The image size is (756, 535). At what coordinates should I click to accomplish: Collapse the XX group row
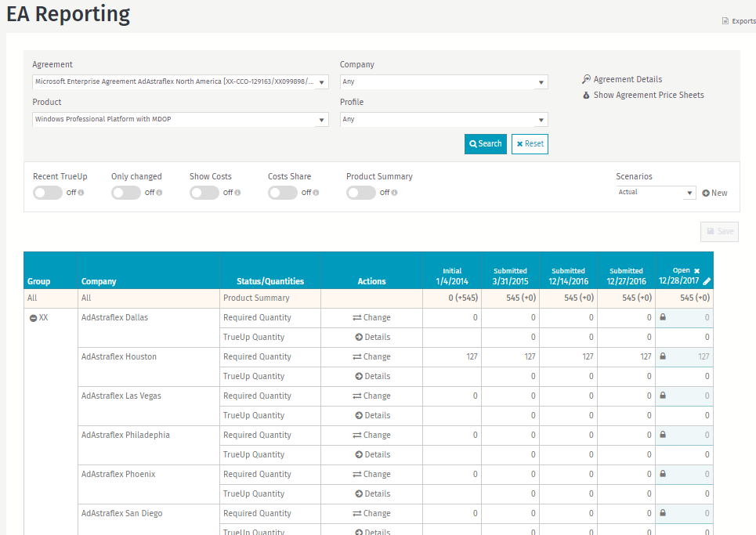tap(33, 318)
